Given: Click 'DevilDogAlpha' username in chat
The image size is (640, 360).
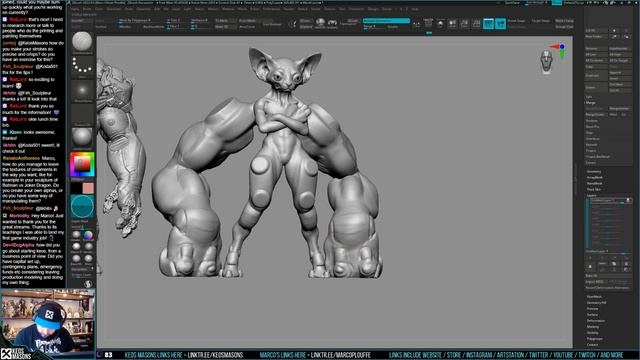Looking at the screenshot, I should [18, 245].
